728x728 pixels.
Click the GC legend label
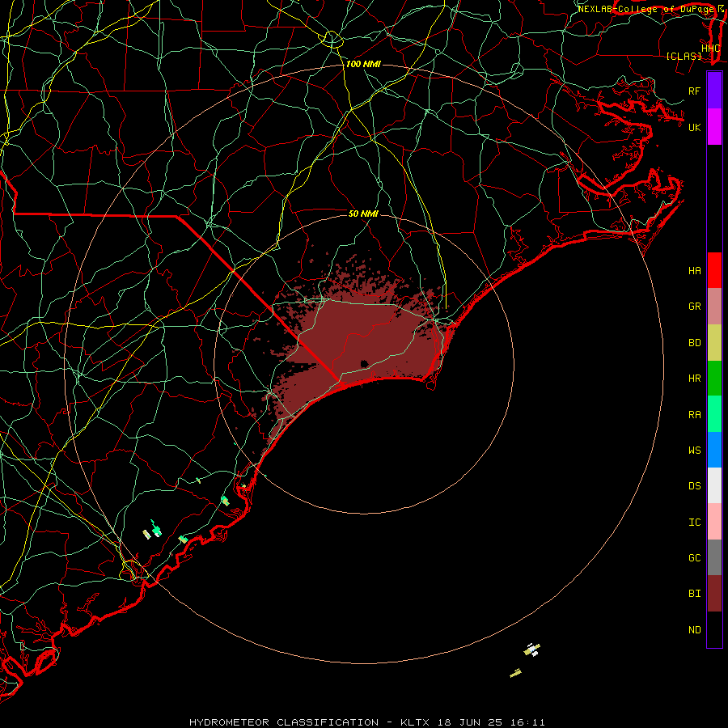pos(694,558)
